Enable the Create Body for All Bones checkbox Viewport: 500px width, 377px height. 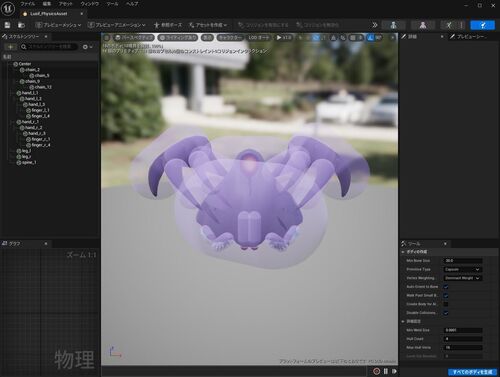pyautogui.click(x=446, y=304)
